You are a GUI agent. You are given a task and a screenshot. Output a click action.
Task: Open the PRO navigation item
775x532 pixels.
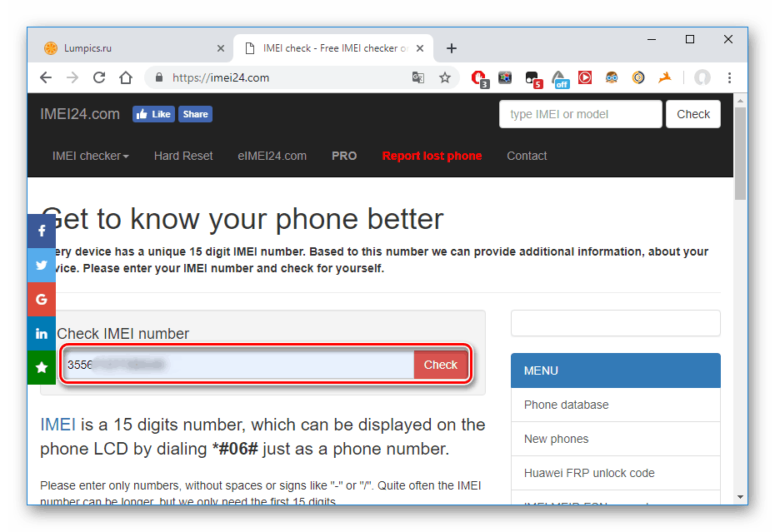pyautogui.click(x=344, y=156)
